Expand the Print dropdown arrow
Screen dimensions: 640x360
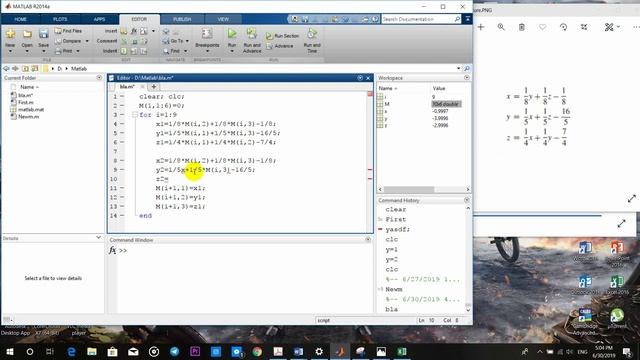[78, 51]
